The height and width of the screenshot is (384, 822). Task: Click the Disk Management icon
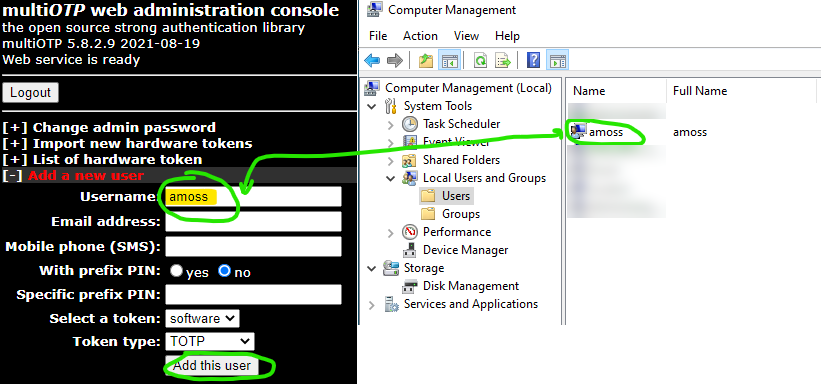[x=410, y=286]
